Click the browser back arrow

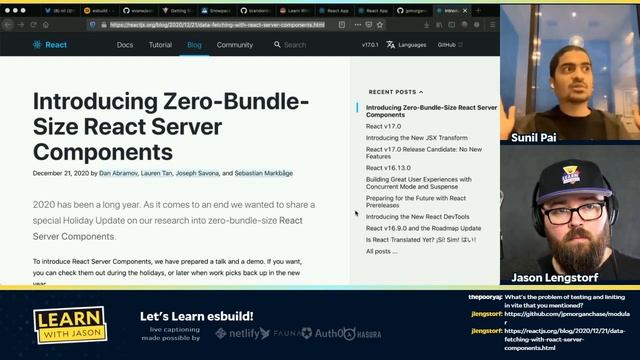[x=8, y=25]
